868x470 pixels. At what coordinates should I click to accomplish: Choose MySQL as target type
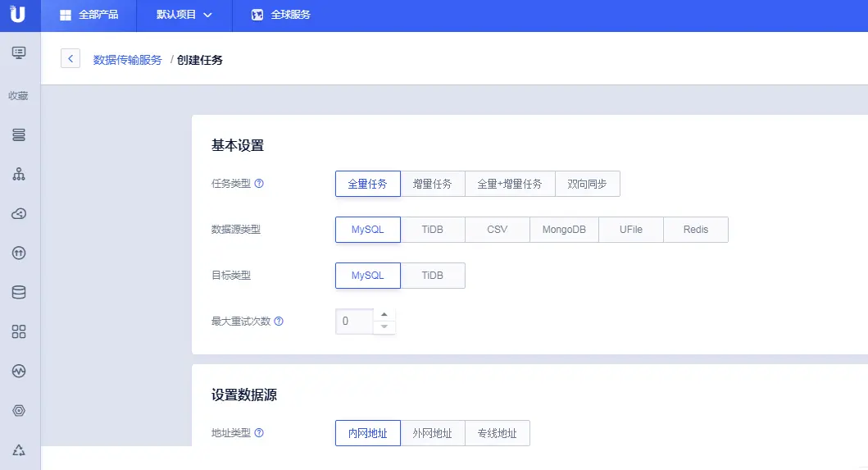tap(367, 276)
